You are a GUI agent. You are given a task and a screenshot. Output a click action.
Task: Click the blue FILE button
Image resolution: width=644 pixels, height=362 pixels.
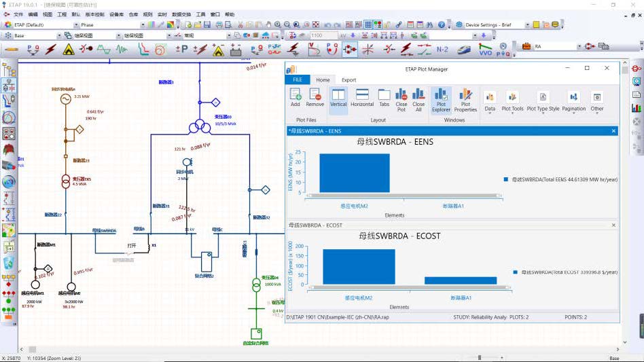coord(297,80)
